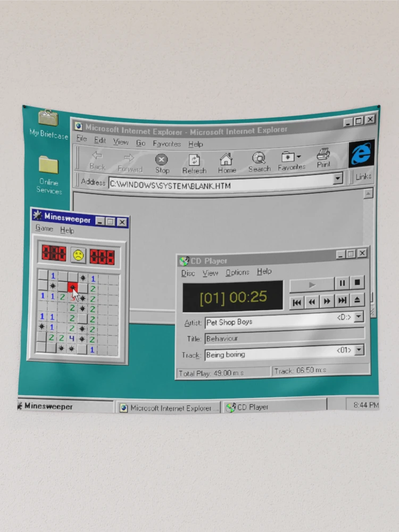Open the File menu in Internet Explorer
This screenshot has height=532, width=399.
click(81, 138)
